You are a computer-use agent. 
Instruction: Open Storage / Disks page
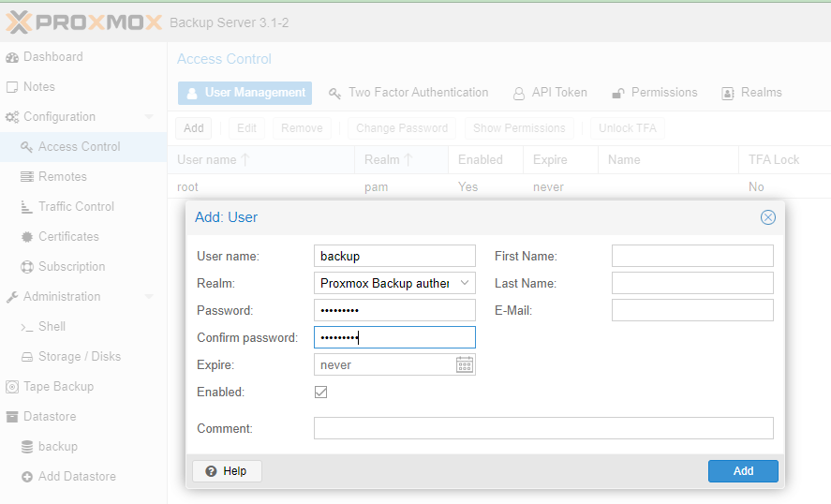point(80,356)
